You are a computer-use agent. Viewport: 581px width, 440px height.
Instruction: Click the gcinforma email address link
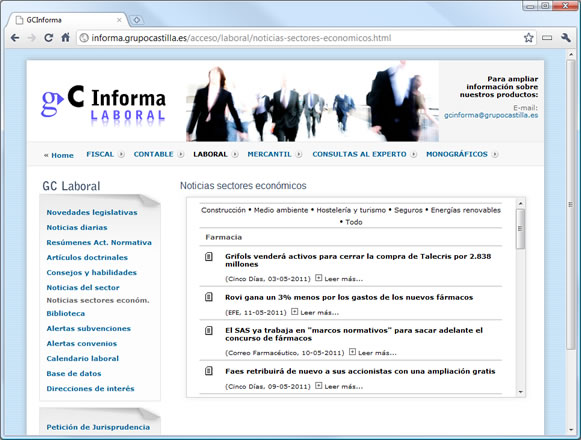[491, 115]
